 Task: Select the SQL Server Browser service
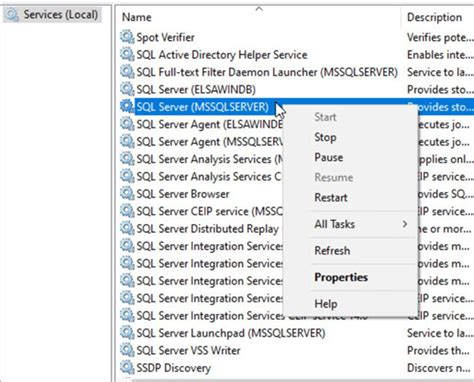[x=183, y=194]
